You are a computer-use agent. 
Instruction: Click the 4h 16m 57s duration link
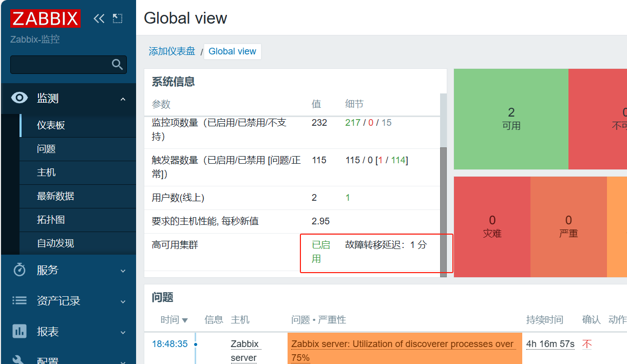[550, 344]
